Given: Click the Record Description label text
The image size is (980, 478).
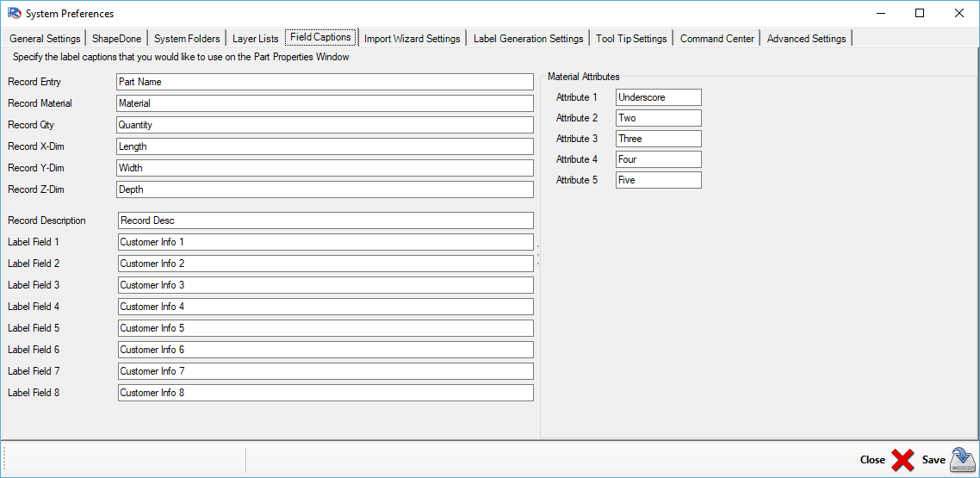Looking at the screenshot, I should (47, 220).
